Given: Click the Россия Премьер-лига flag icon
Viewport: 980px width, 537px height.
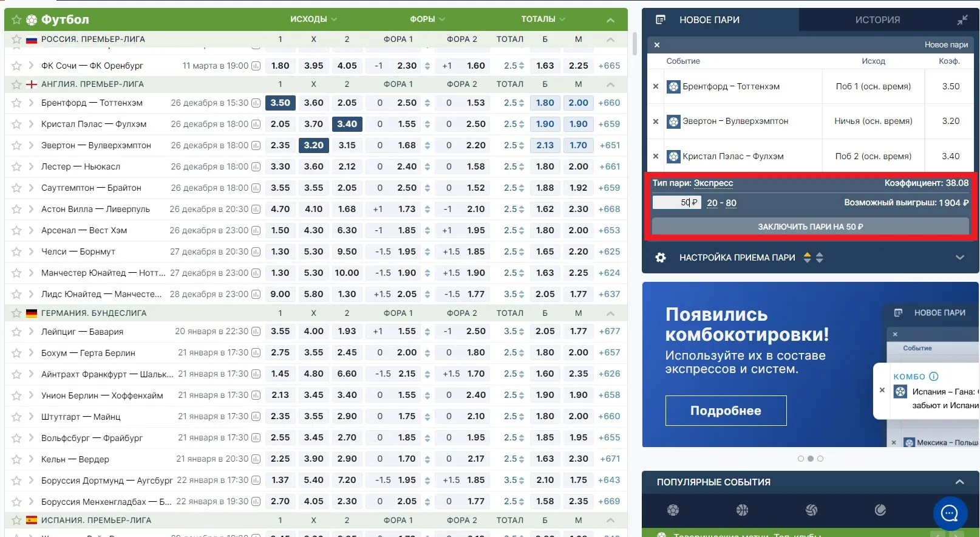Looking at the screenshot, I should point(32,39).
